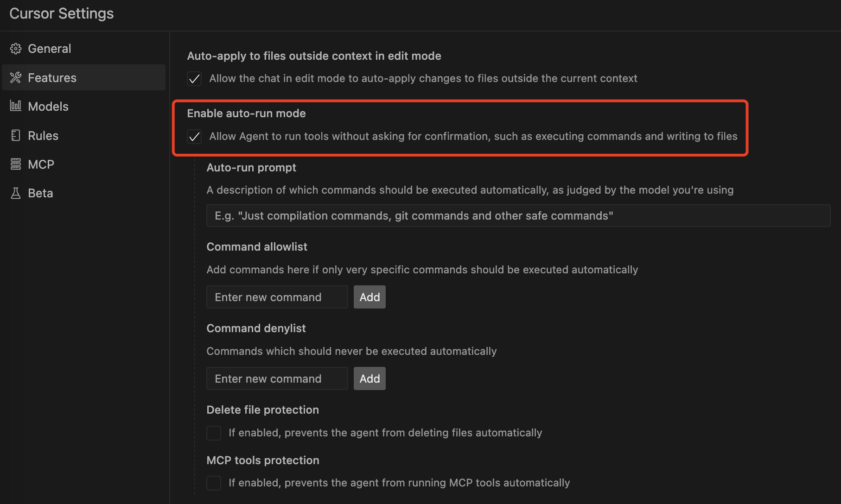
Task: Open the Beta settings section
Action: point(40,193)
